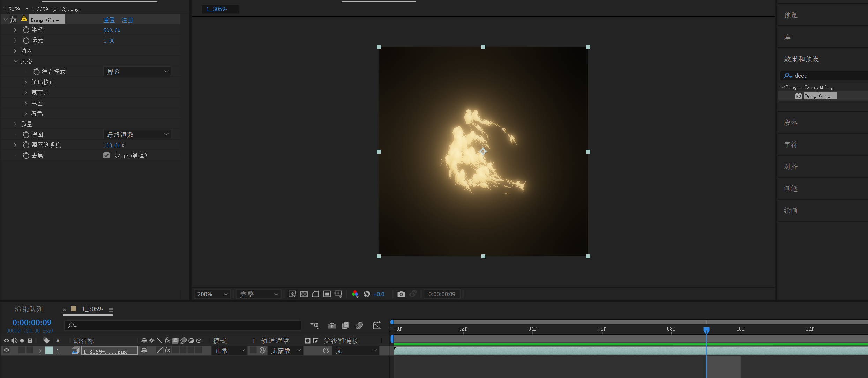Toggle the solo box for layer 1

click(22, 350)
